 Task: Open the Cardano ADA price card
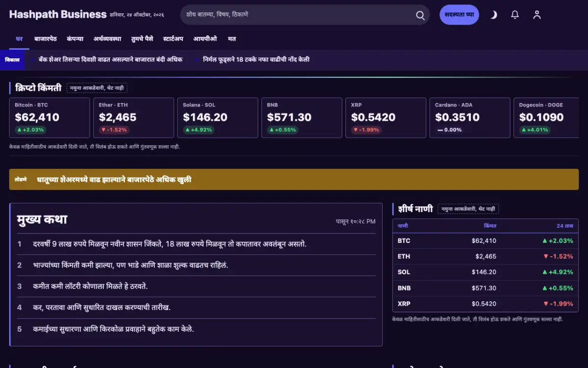click(470, 118)
